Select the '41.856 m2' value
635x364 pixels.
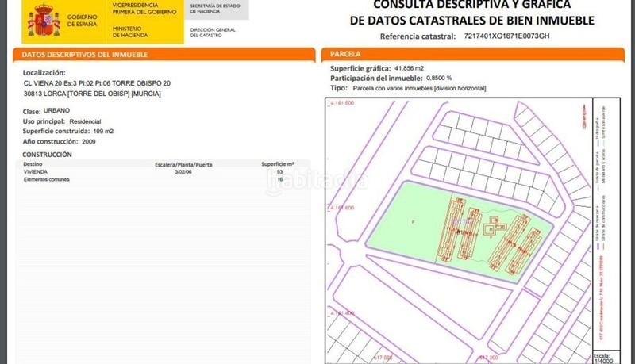[409, 68]
